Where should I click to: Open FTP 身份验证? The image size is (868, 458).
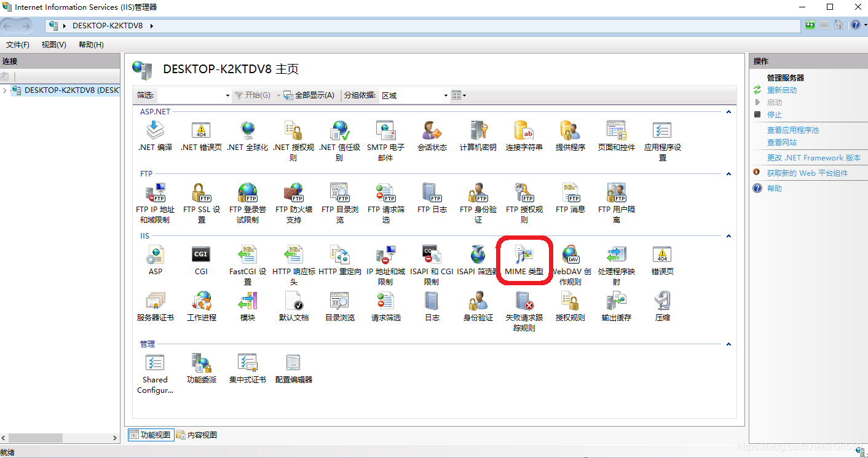pos(478,203)
